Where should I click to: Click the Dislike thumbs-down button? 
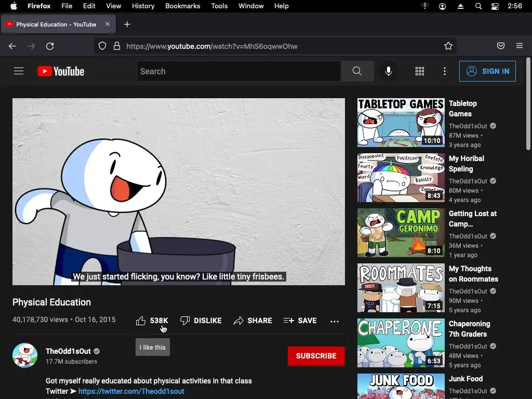(x=201, y=321)
